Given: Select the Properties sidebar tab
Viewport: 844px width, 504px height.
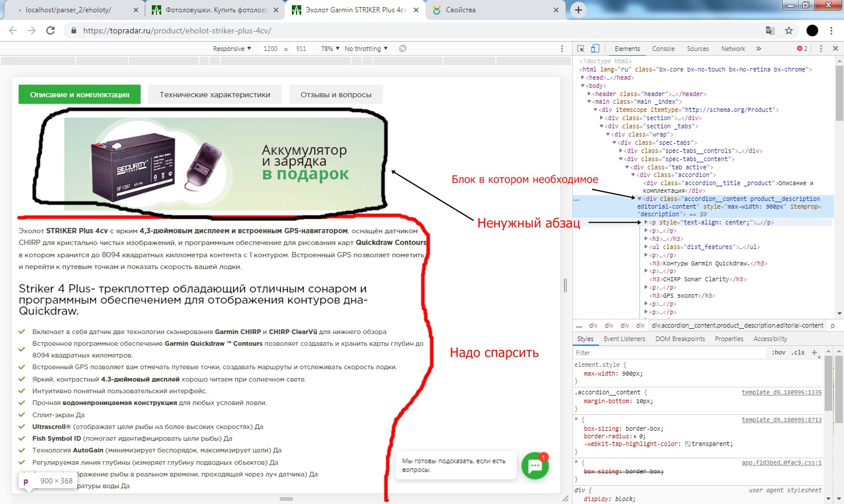Looking at the screenshot, I should (x=729, y=339).
